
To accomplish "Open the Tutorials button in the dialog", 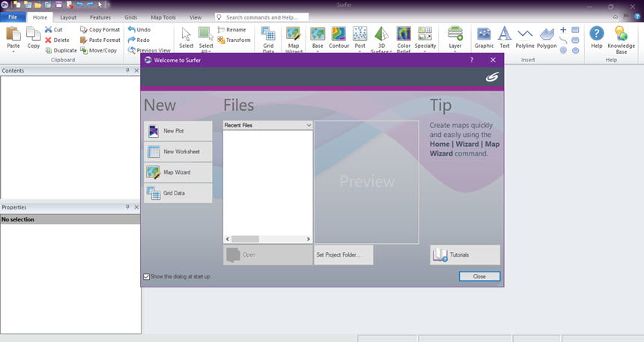I will pos(465,255).
